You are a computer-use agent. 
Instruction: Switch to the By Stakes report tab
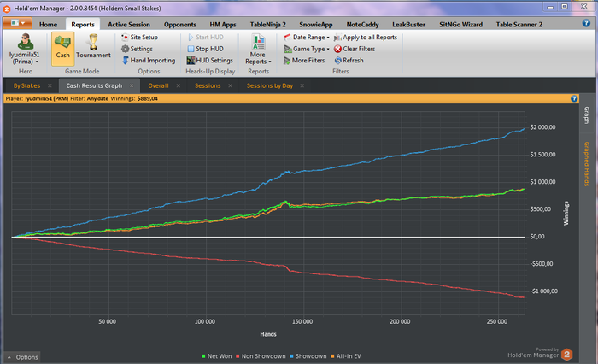pyautogui.click(x=26, y=85)
